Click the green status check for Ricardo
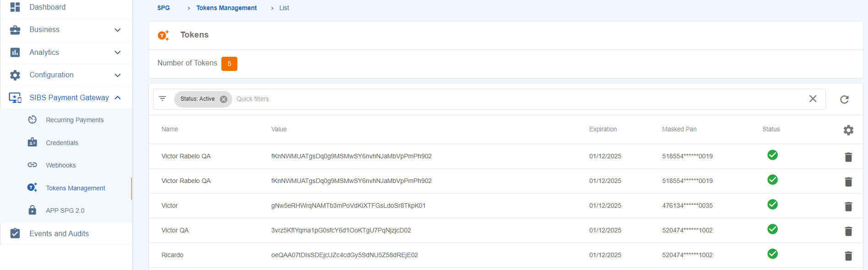The height and width of the screenshot is (270, 868). click(772, 254)
